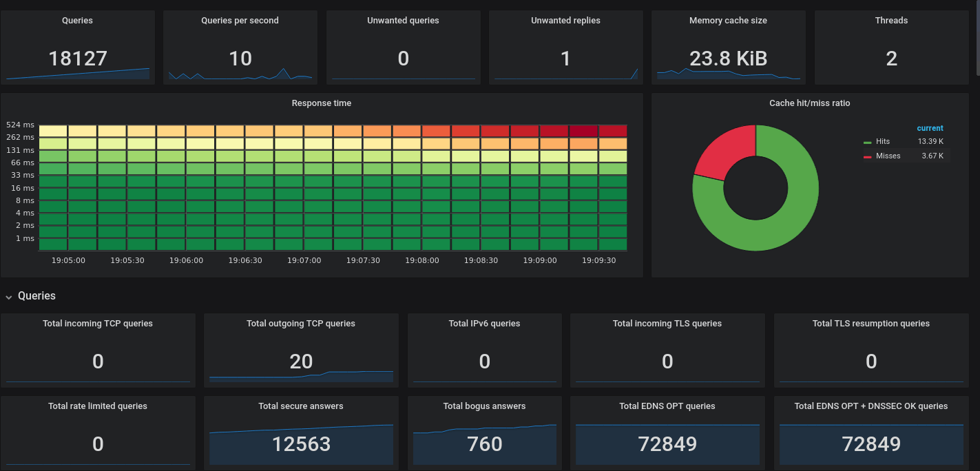Click the page vertical scrollbar

[978, 38]
